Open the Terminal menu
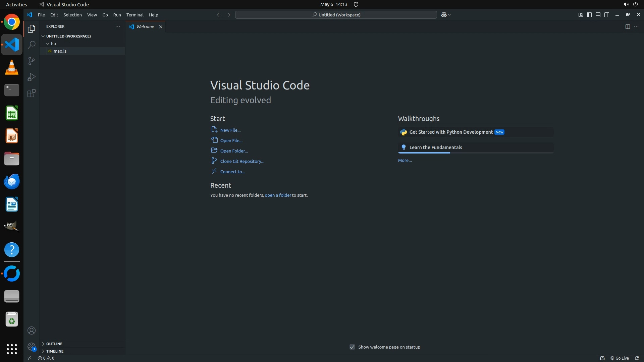The image size is (644, 362). click(135, 15)
